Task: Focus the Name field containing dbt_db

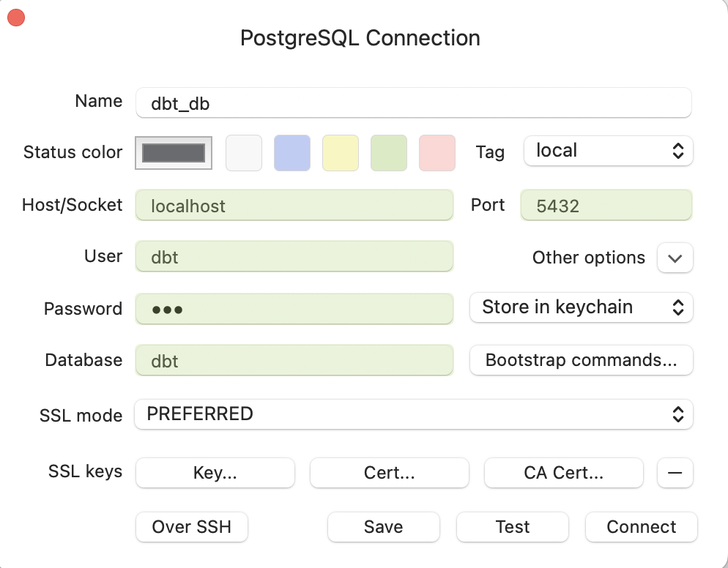Action: click(x=413, y=103)
